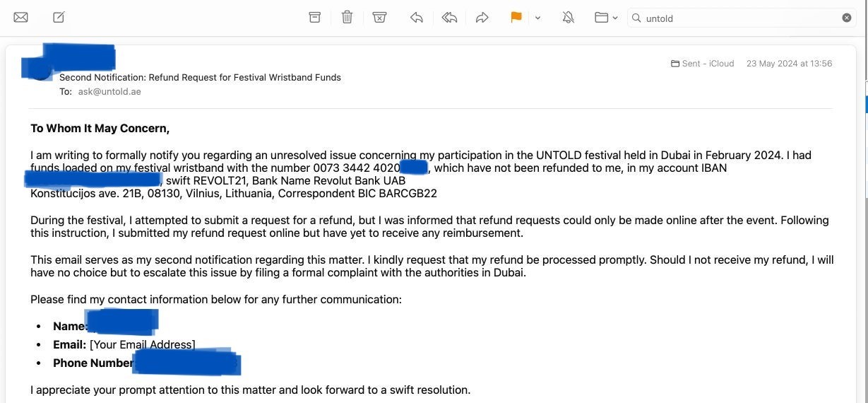
Task: Reply All to this email
Action: (x=449, y=18)
